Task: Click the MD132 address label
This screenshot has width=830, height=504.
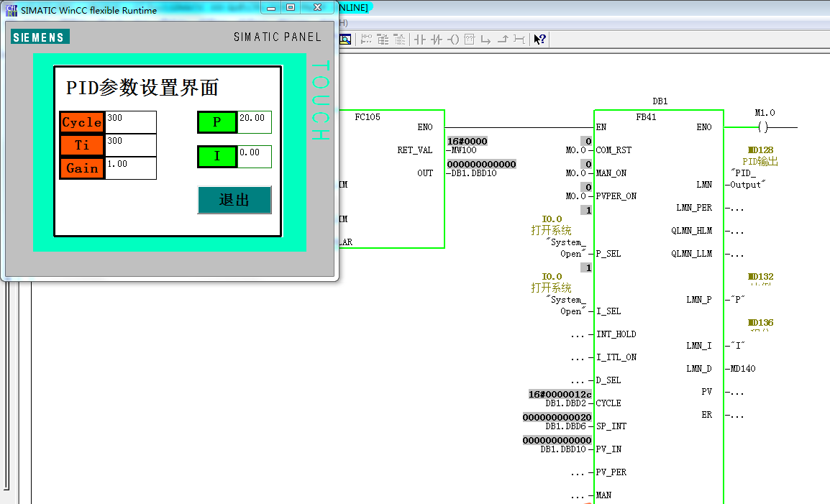Action: pyautogui.click(x=760, y=277)
